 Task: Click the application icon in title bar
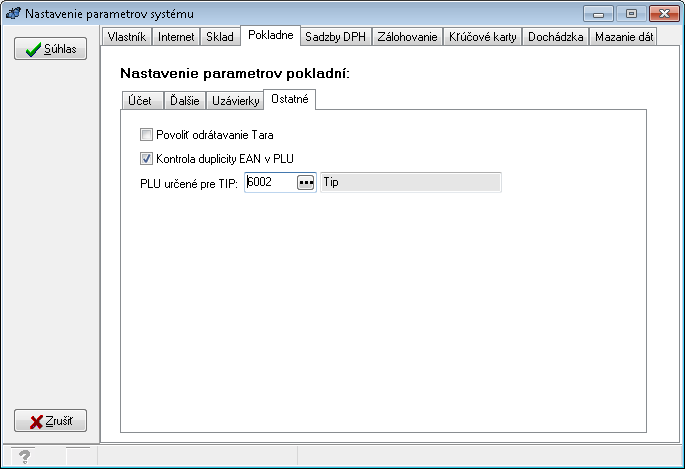point(13,13)
